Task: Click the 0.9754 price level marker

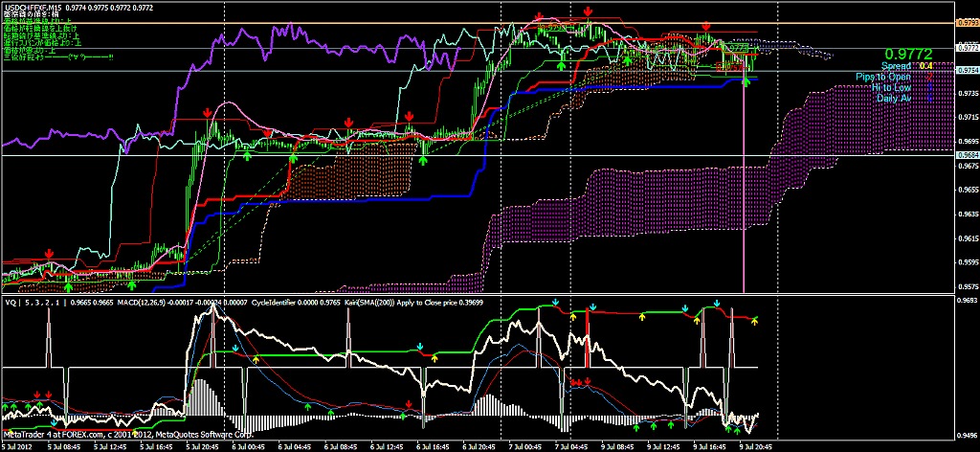Action: [967, 71]
